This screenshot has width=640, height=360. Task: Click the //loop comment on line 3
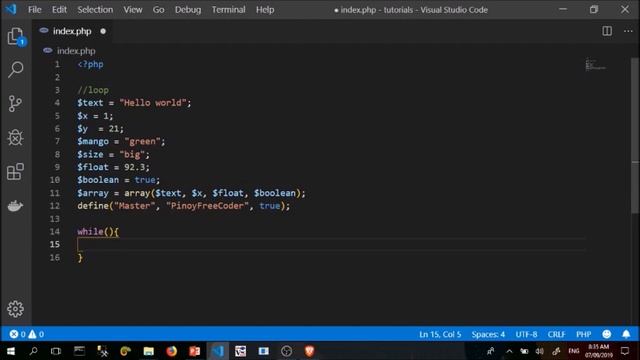pyautogui.click(x=93, y=90)
